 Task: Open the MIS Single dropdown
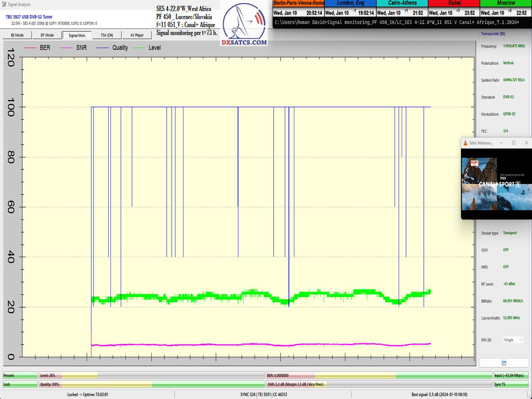point(513,340)
